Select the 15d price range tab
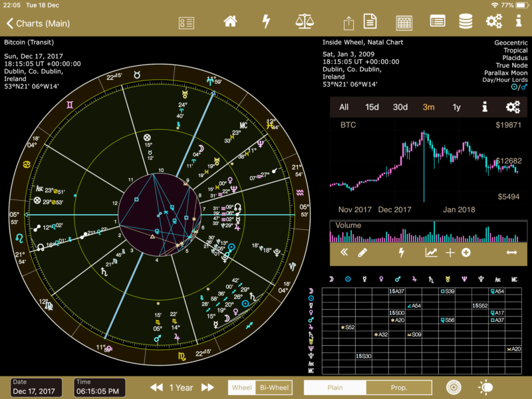This screenshot has height=399, width=532. [x=372, y=107]
